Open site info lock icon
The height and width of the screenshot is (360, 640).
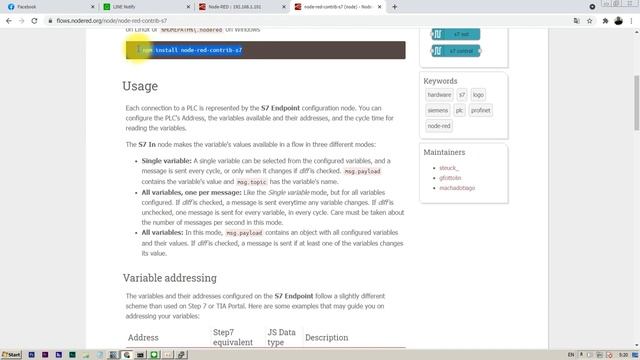coord(50,20)
